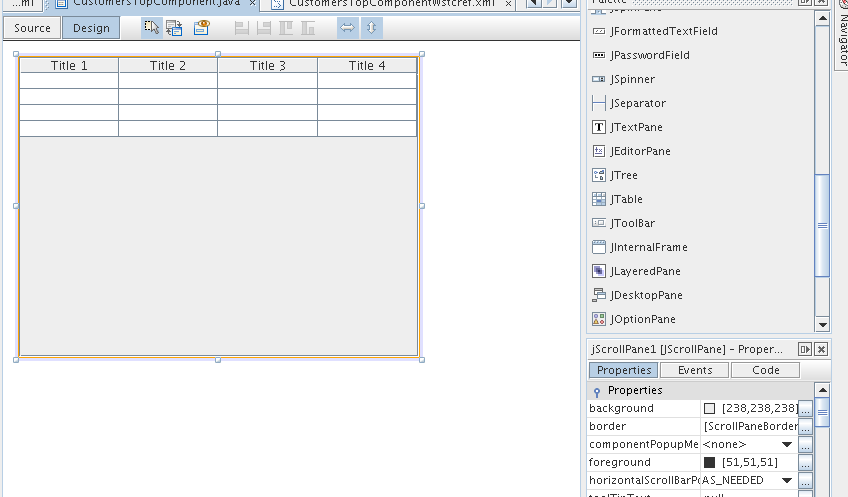Viewport: 848px width, 497px height.
Task: Choose the JSpinner palette component
Action: tap(632, 79)
